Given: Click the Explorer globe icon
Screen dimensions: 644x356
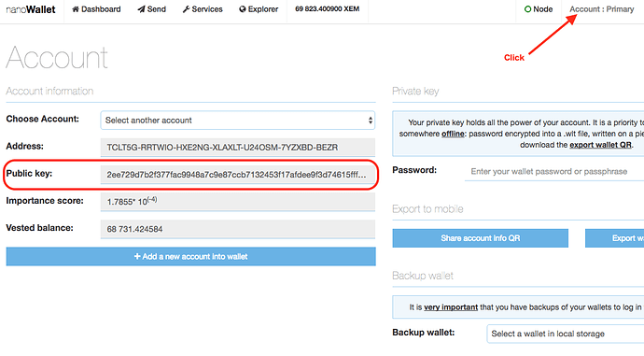Looking at the screenshot, I should pos(243,9).
